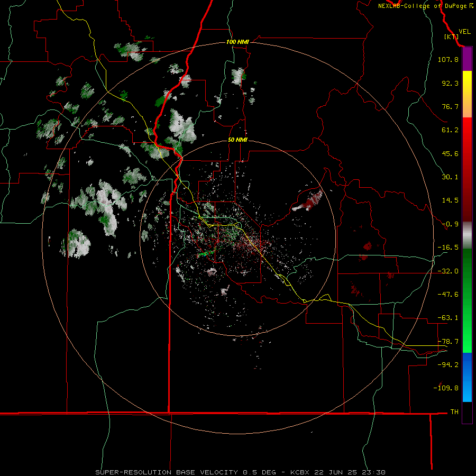The width and height of the screenshot is (476, 476).
Task: Click the VEL legend title
Action: coord(464,31)
